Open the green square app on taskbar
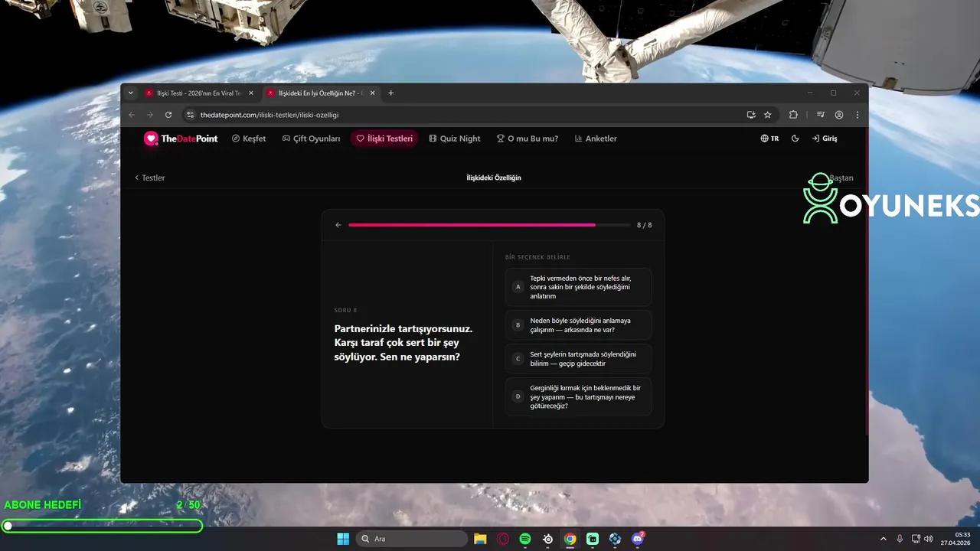The image size is (980, 551). pos(593,539)
